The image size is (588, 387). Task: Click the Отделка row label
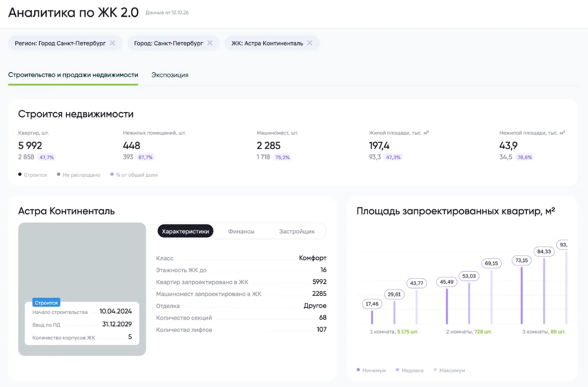click(168, 306)
